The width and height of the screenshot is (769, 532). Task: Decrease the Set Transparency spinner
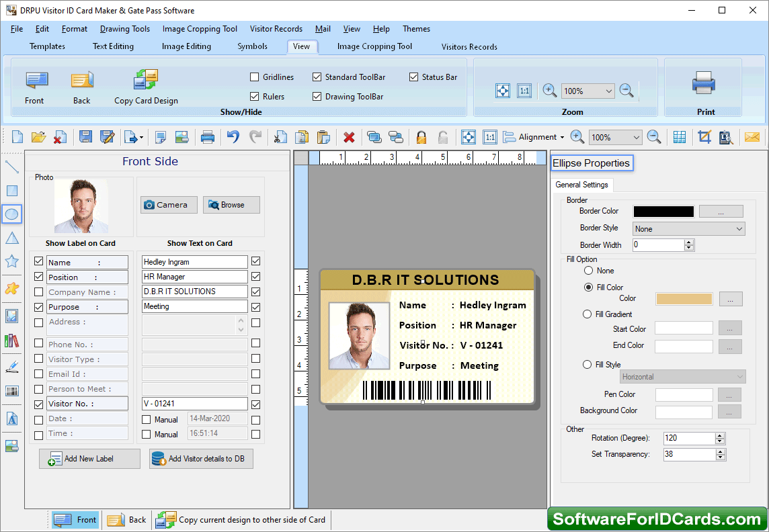point(720,457)
